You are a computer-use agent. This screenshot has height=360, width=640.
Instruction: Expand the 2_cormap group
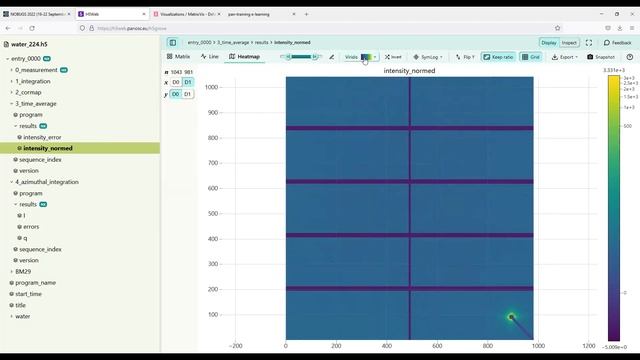[x=11, y=93]
